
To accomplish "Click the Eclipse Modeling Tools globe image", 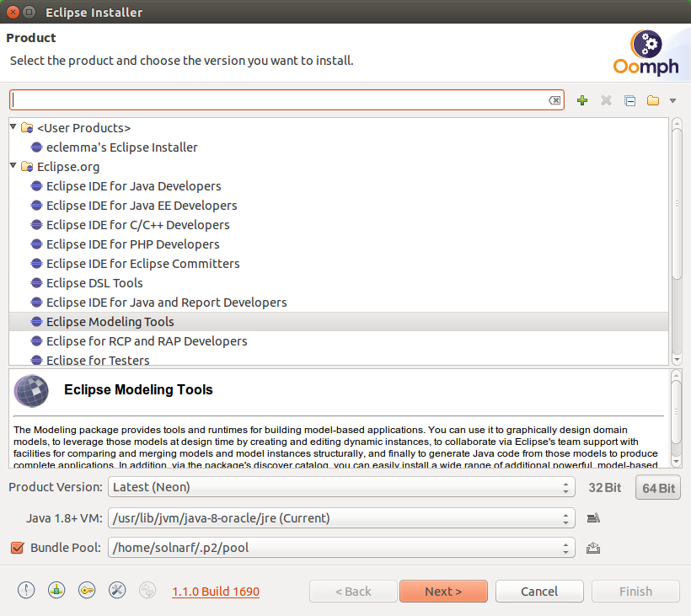I will [x=31, y=390].
